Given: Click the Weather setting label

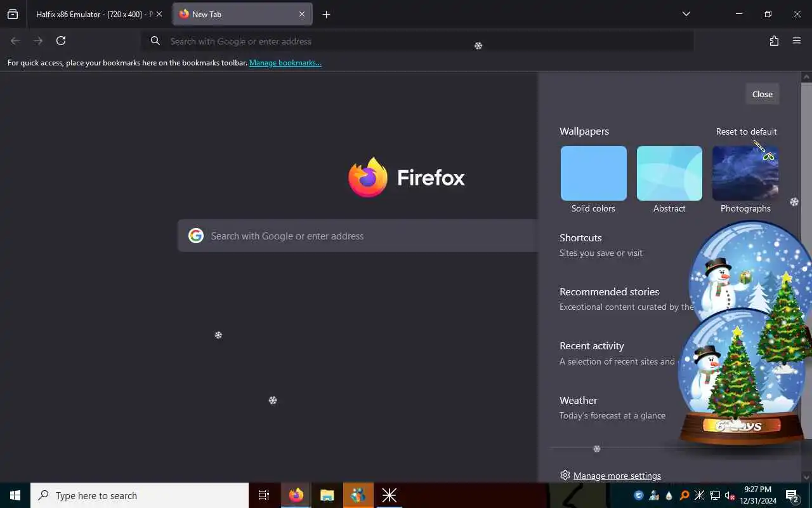Looking at the screenshot, I should pos(578,400).
